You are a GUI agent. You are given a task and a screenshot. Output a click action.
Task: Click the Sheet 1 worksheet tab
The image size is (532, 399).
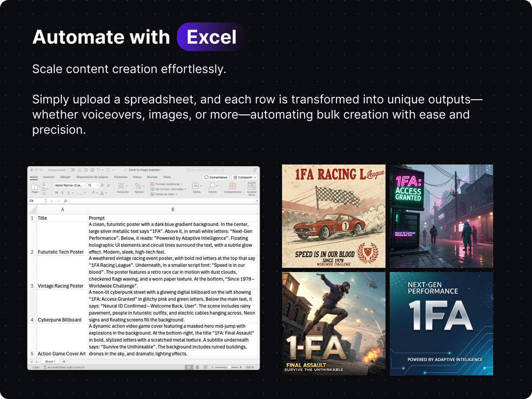50,361
